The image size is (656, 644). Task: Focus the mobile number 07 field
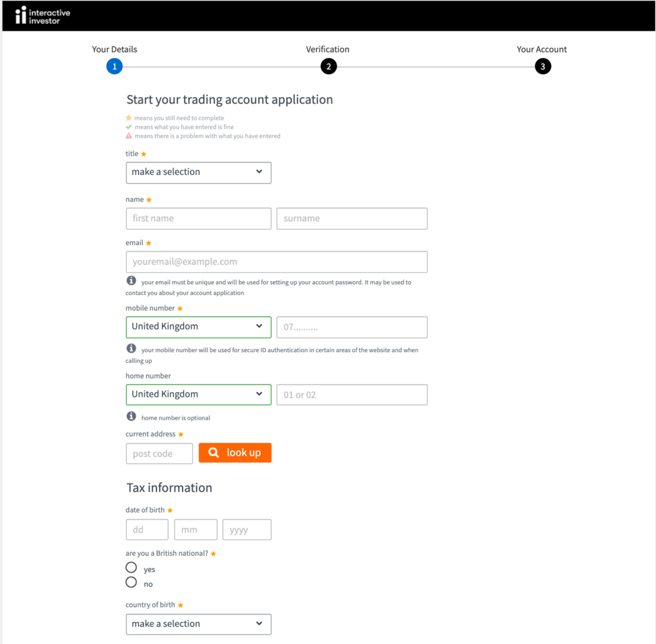pos(352,327)
